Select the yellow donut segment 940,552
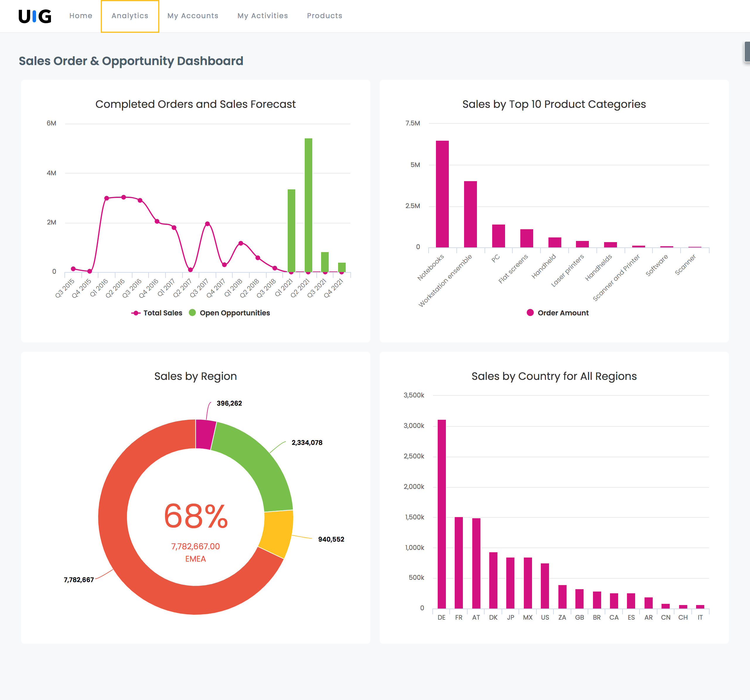 278,534
